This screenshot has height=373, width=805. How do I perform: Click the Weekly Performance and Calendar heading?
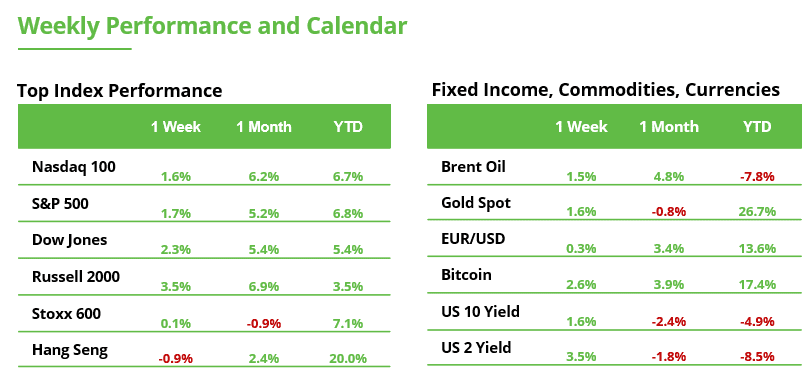coord(213,26)
